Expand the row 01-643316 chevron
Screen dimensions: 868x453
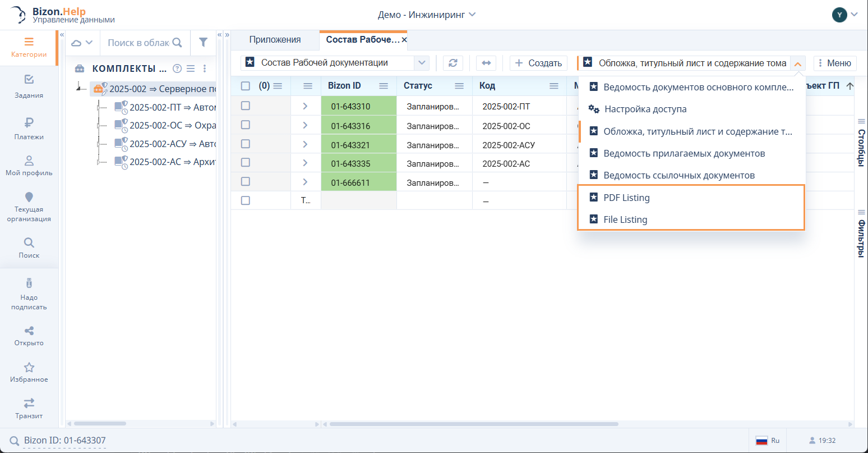(305, 125)
